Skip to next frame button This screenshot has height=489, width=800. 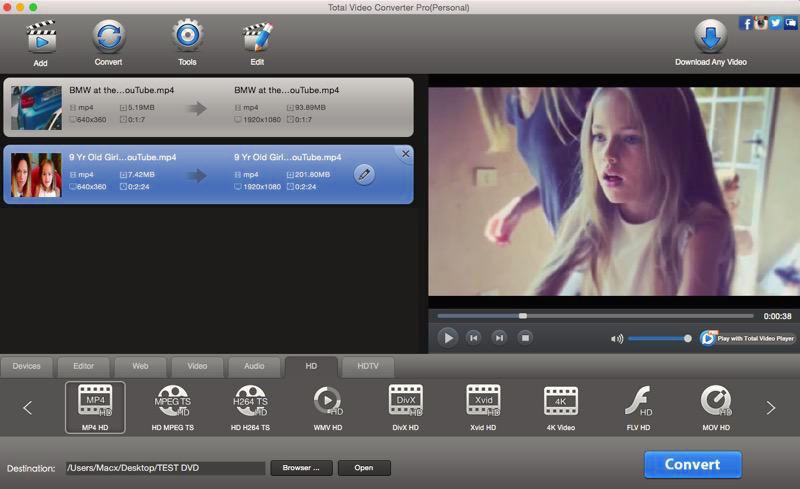(x=499, y=337)
